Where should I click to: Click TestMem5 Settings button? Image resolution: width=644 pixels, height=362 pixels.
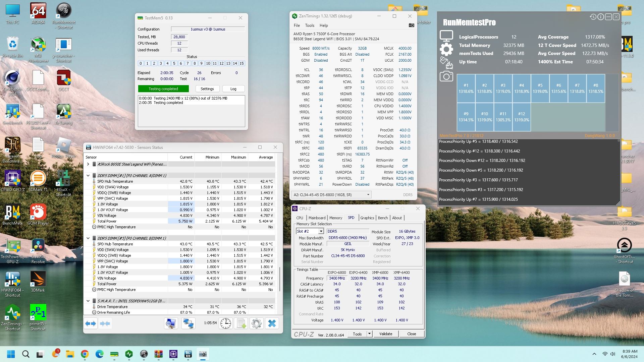coord(207,89)
